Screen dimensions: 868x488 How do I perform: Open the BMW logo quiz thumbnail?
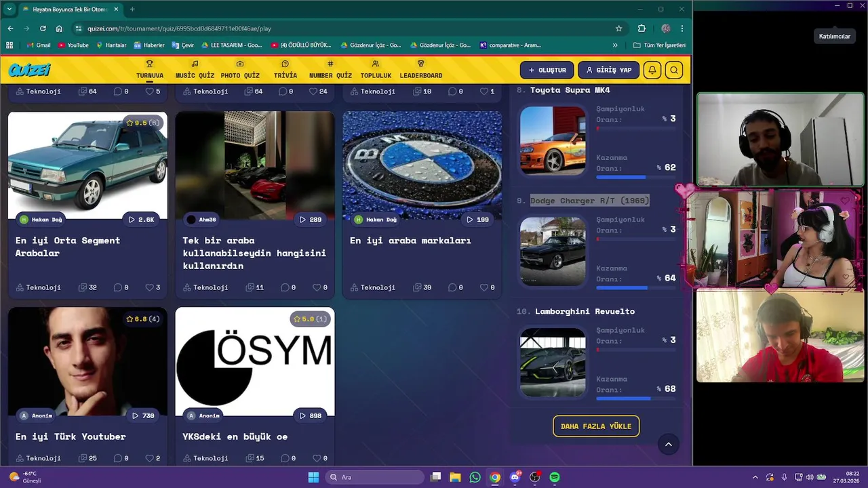click(422, 165)
